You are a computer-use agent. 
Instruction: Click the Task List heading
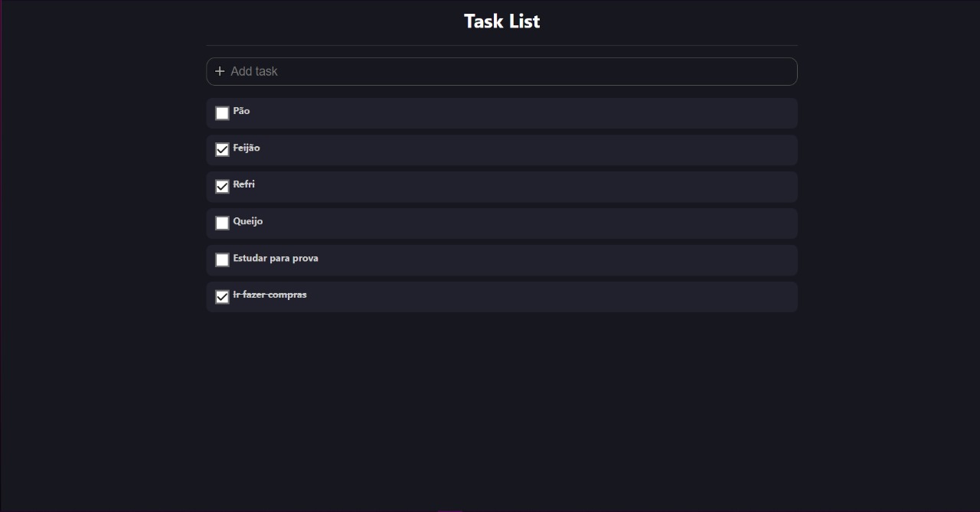point(501,21)
